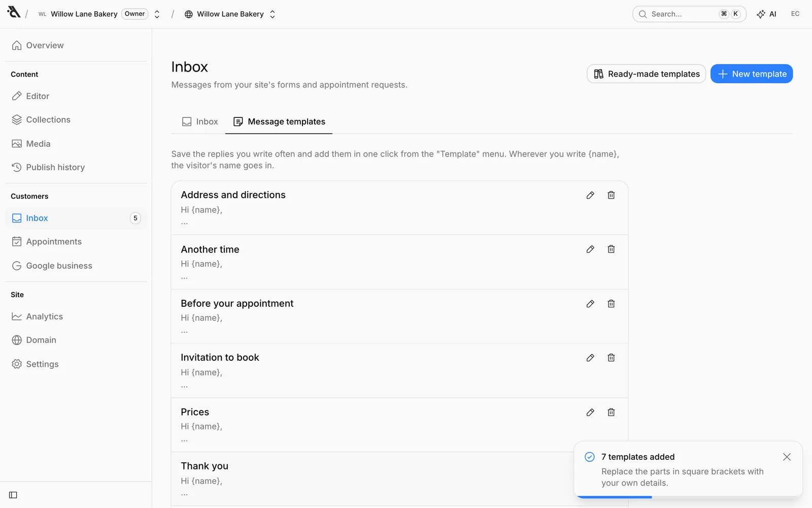Open Domain settings page
The height and width of the screenshot is (508, 812).
pyautogui.click(x=76, y=340)
